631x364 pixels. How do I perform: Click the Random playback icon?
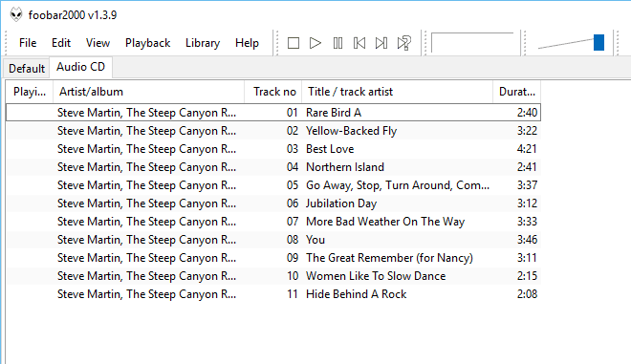[x=404, y=43]
